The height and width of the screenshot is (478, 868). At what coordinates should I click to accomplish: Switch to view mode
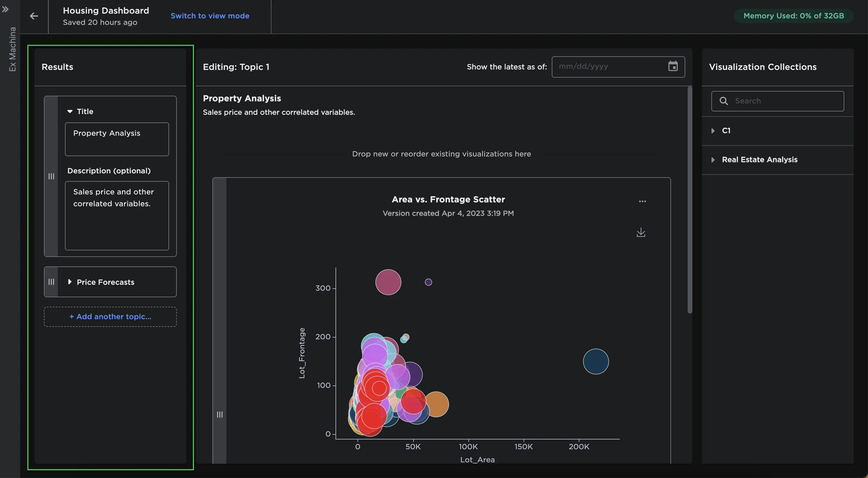click(210, 16)
